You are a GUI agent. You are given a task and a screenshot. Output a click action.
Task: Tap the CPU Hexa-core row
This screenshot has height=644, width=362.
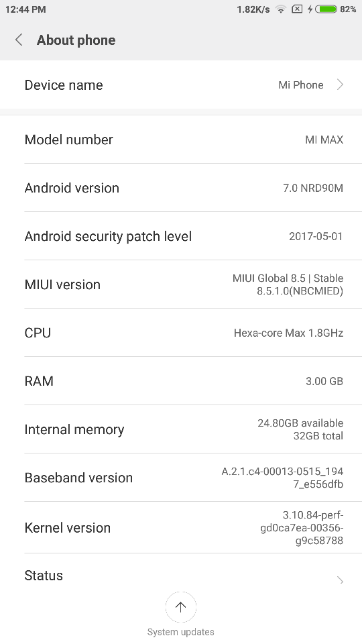[x=181, y=333]
